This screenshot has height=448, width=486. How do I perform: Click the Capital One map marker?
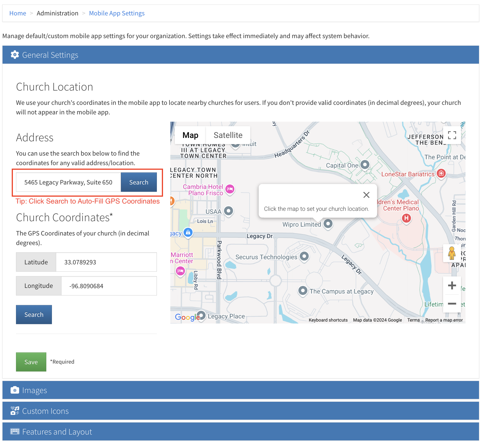coord(364,165)
